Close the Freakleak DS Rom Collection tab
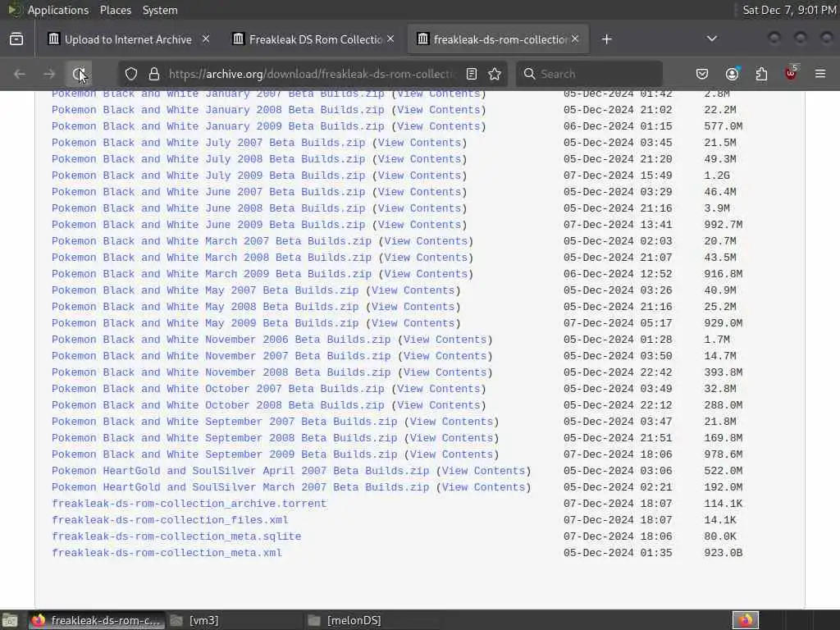 (x=390, y=39)
